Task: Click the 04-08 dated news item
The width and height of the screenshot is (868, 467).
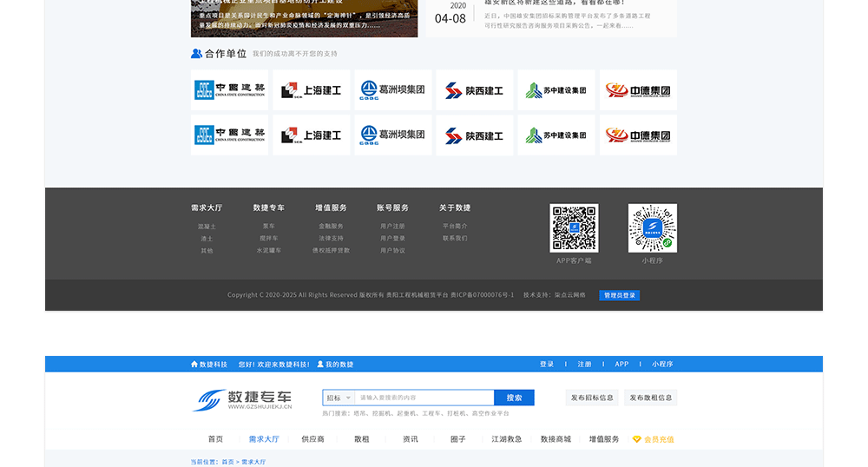Action: click(x=551, y=18)
